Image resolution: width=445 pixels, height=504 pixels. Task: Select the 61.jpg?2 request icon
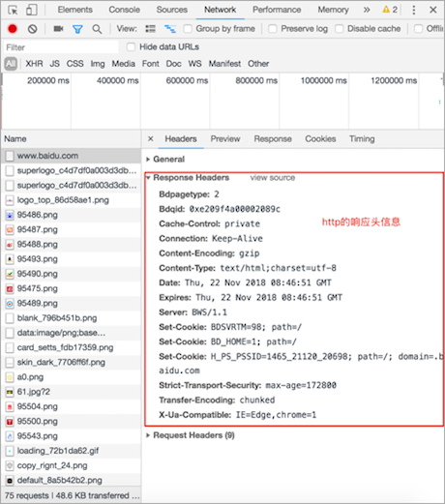coord(10,392)
